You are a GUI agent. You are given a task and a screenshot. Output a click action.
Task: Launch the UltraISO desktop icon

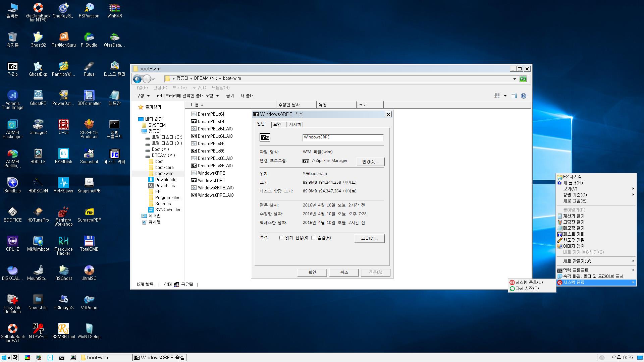(89, 273)
